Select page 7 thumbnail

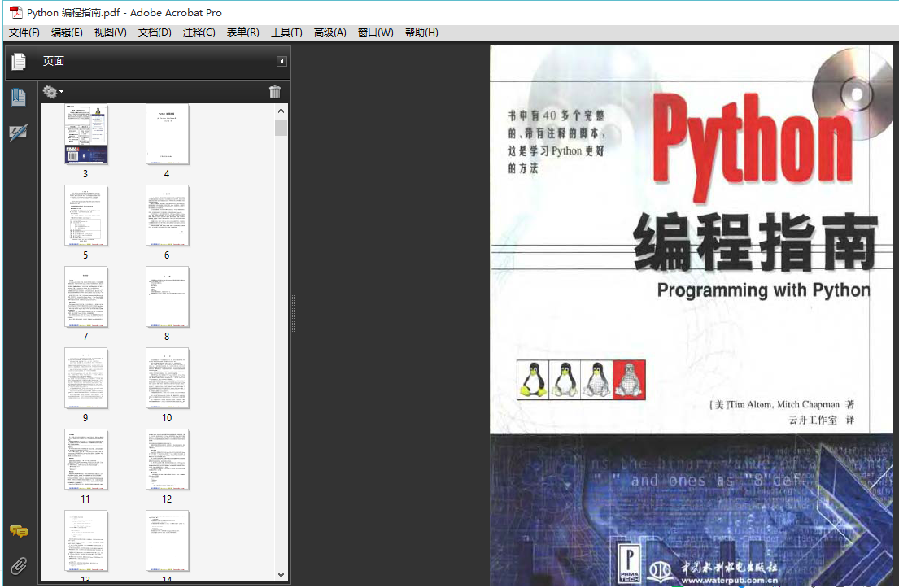tap(86, 297)
